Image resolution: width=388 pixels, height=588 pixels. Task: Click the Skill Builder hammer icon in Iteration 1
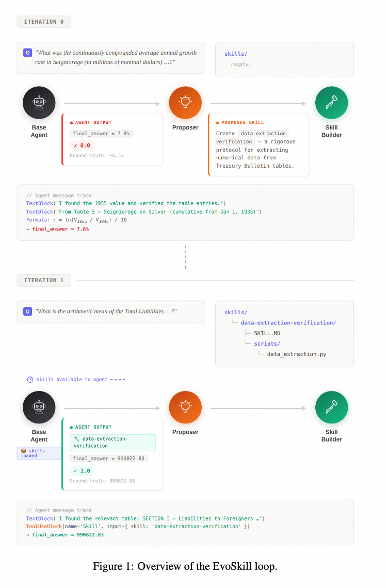click(x=331, y=407)
